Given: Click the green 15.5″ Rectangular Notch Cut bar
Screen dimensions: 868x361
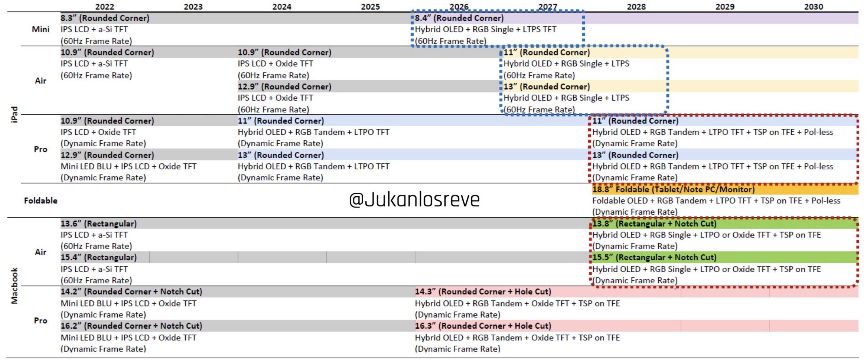Looking at the screenshot, I should pyautogui.click(x=654, y=258).
